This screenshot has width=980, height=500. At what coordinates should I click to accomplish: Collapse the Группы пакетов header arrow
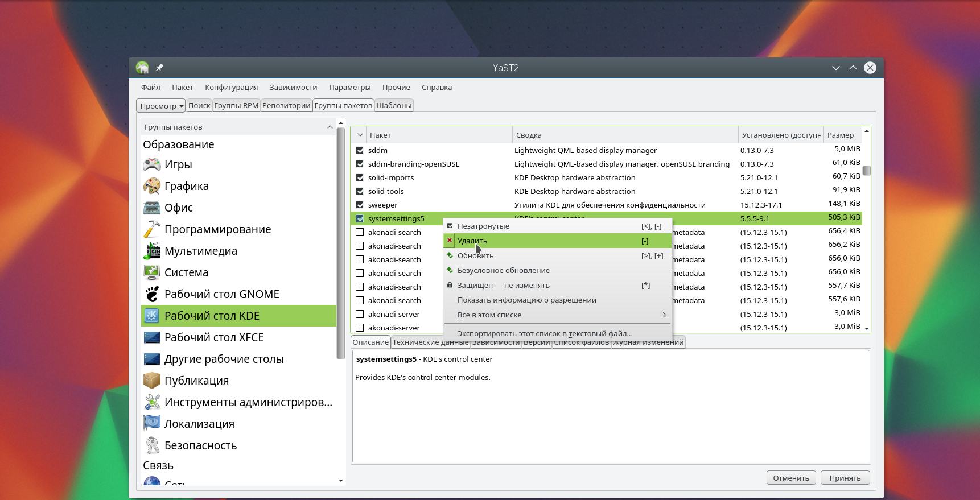point(330,127)
